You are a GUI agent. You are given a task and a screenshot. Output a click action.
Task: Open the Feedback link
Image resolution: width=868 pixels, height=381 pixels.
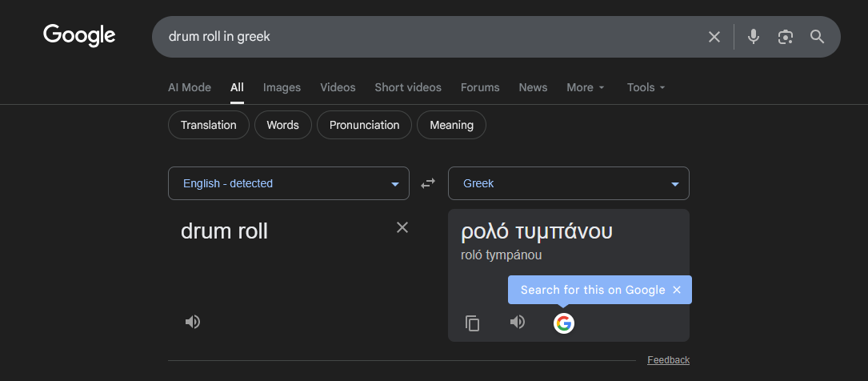coord(668,360)
